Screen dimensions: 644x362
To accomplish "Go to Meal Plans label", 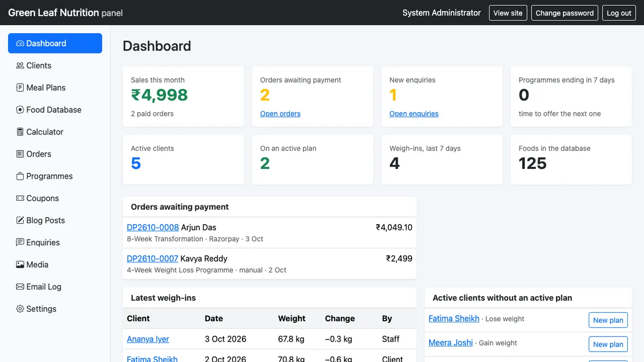I will tap(46, 87).
